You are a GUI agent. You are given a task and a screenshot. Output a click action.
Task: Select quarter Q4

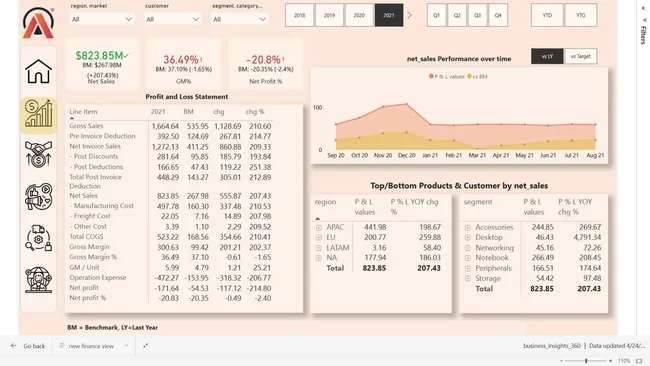(498, 15)
